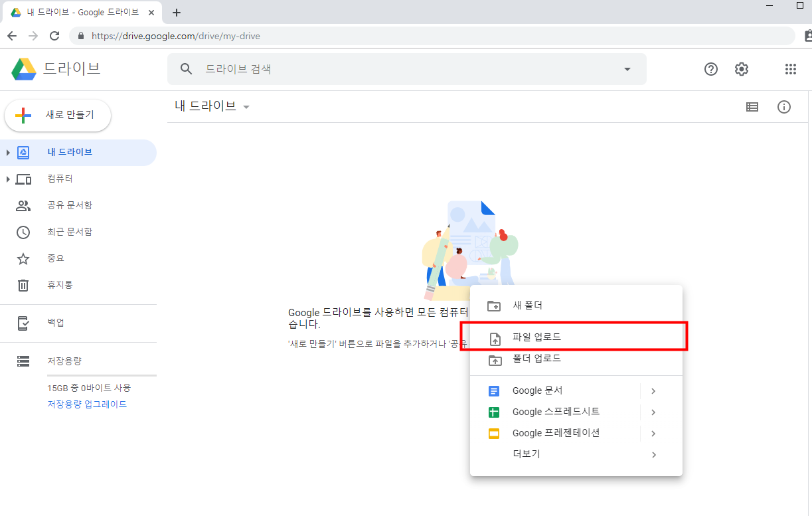
Task: Open 휴지통 in the sidebar
Action: click(x=78, y=285)
